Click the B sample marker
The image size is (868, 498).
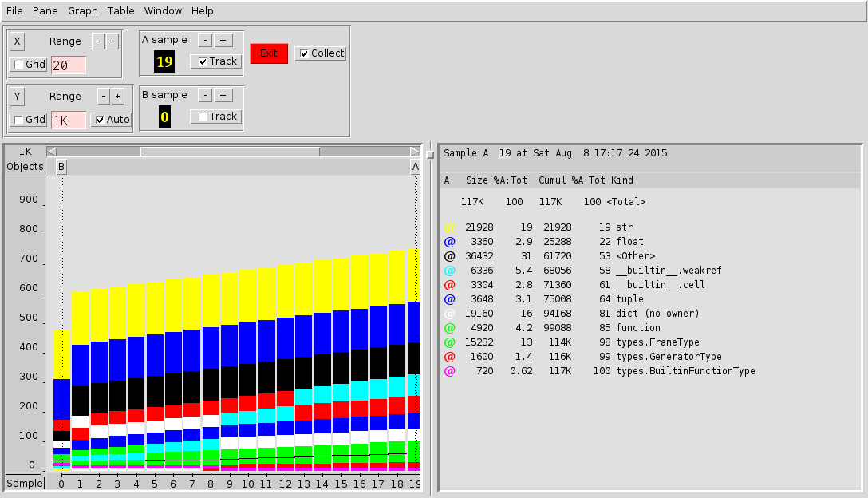point(61,167)
